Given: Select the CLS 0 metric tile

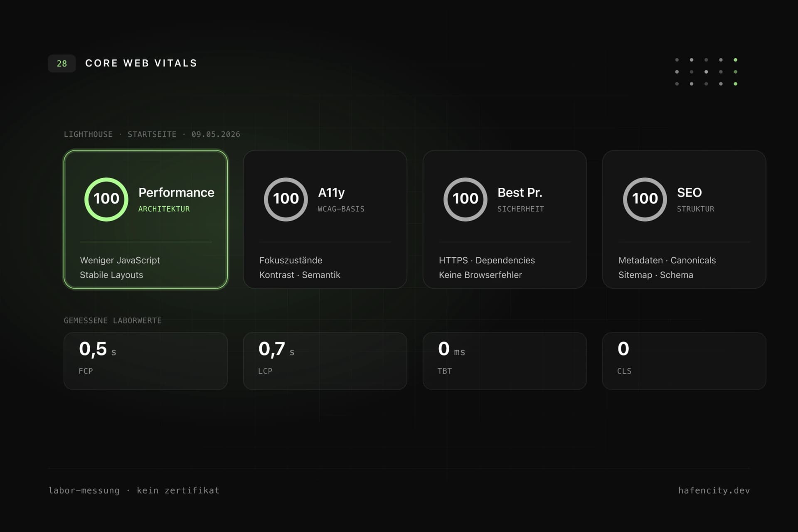Looking at the screenshot, I should (x=684, y=361).
